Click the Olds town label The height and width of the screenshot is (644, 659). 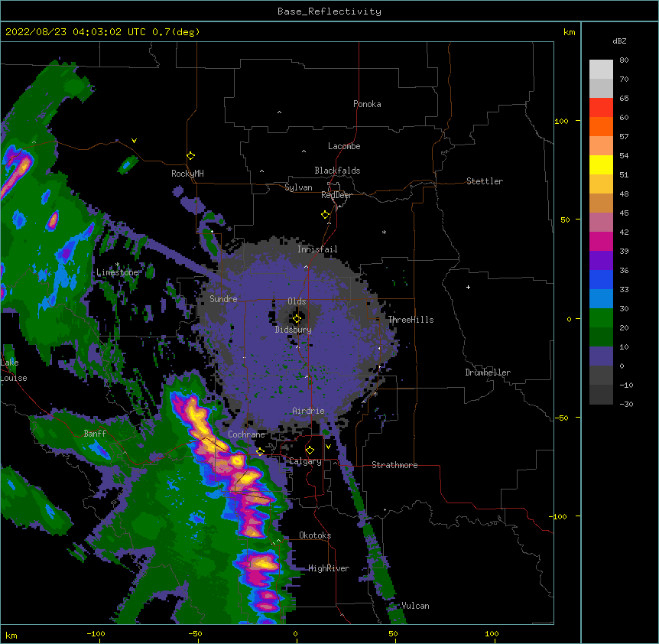(x=297, y=301)
